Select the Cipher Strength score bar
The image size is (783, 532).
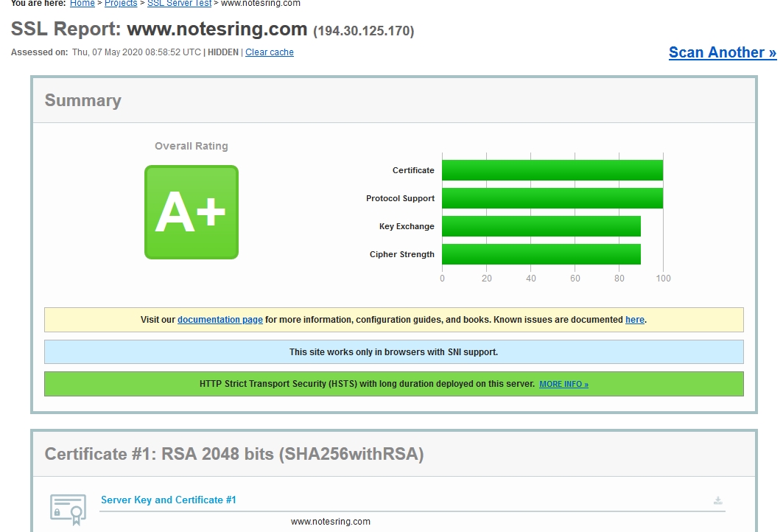point(541,254)
